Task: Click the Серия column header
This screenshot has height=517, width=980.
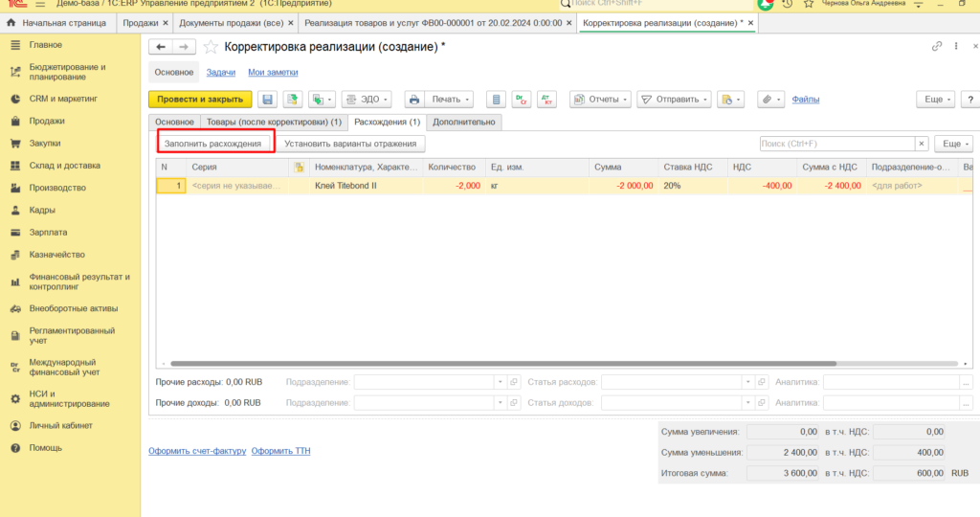Action: [237, 167]
